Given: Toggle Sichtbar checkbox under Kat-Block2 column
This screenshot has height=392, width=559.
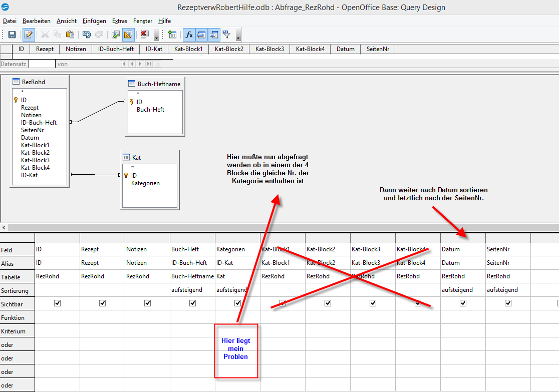Looking at the screenshot, I should (x=328, y=303).
